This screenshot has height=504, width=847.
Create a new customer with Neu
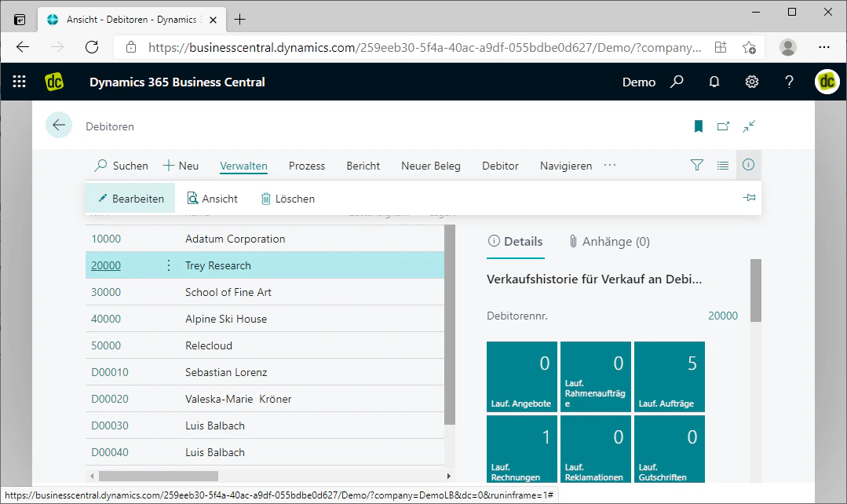point(181,166)
